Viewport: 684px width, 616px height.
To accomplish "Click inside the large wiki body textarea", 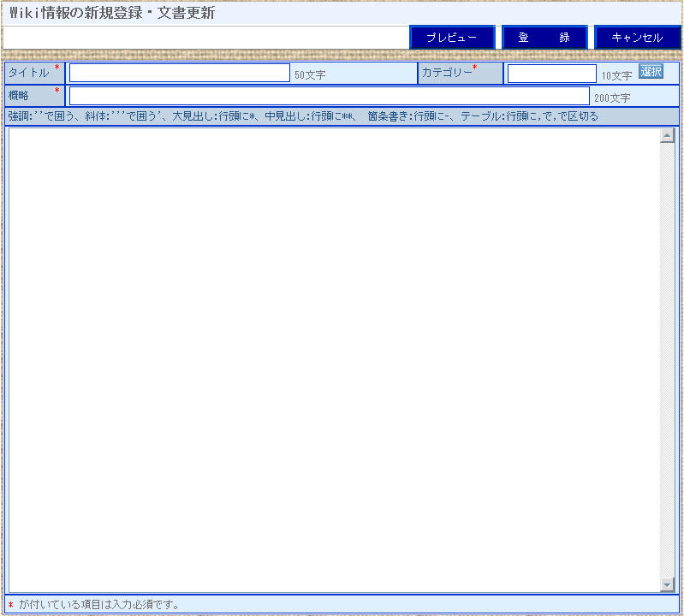I will pos(334,359).
